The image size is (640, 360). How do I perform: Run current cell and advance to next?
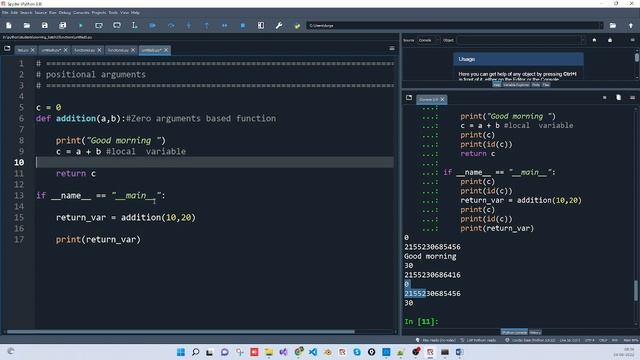pyautogui.click(x=117, y=25)
